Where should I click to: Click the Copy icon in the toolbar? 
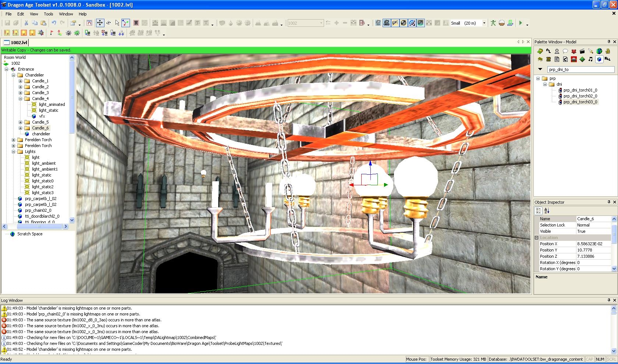click(35, 23)
